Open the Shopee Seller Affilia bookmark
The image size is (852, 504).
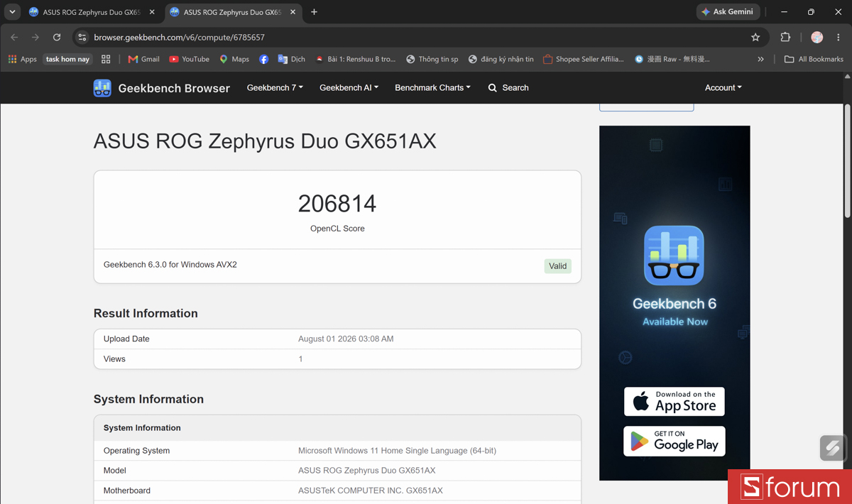(583, 59)
